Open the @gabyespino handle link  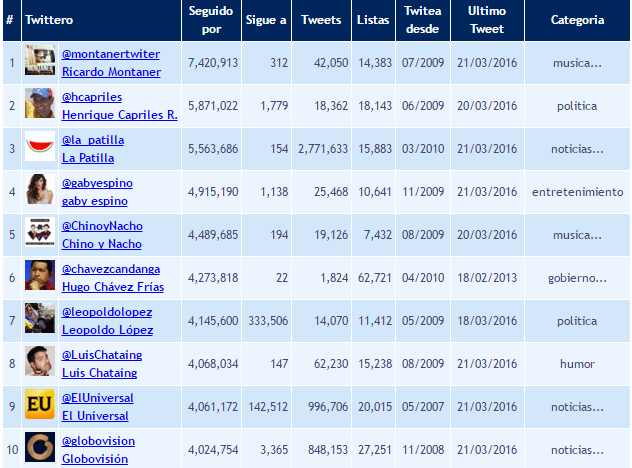[97, 183]
